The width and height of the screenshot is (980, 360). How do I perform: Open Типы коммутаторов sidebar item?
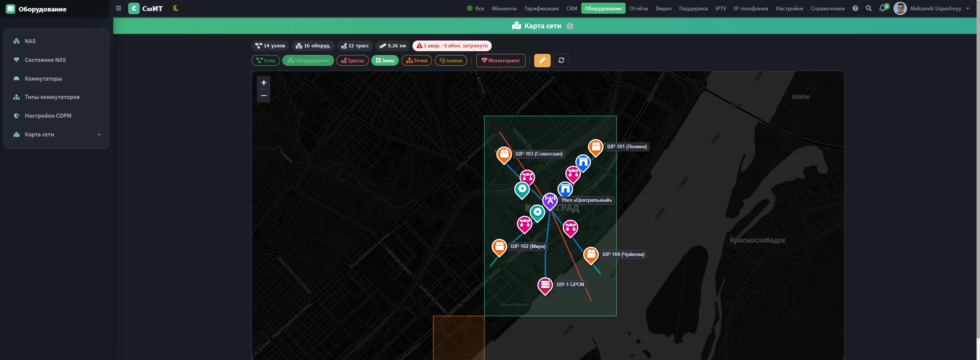tap(56, 97)
